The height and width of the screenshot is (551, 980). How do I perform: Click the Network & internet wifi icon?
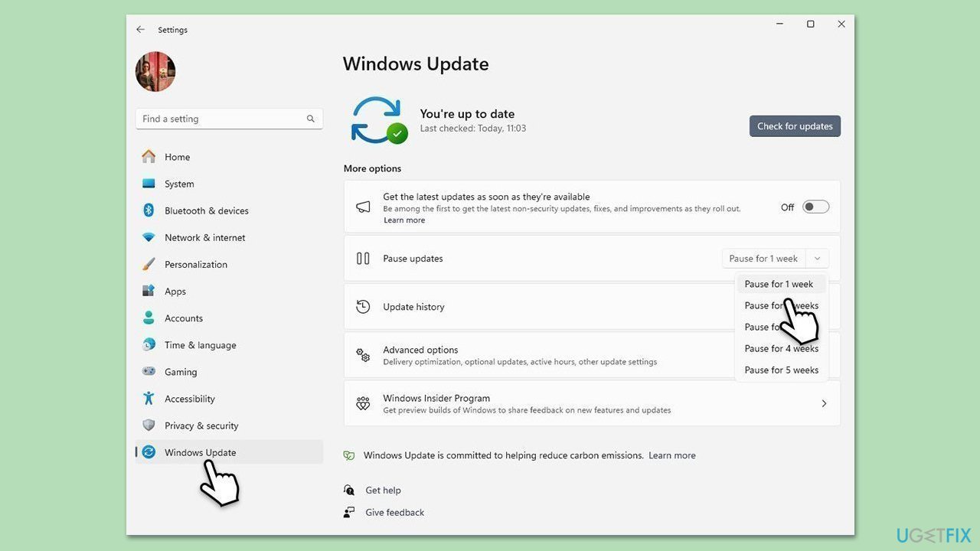pos(149,237)
